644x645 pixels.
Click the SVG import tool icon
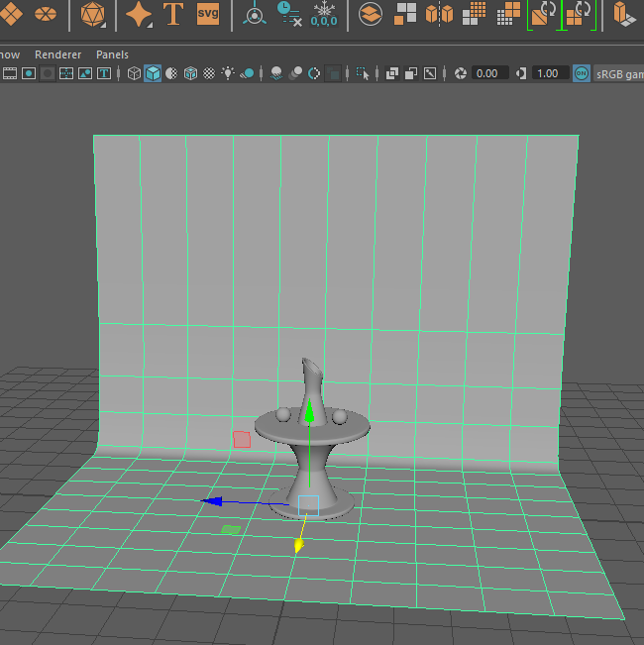[208, 14]
